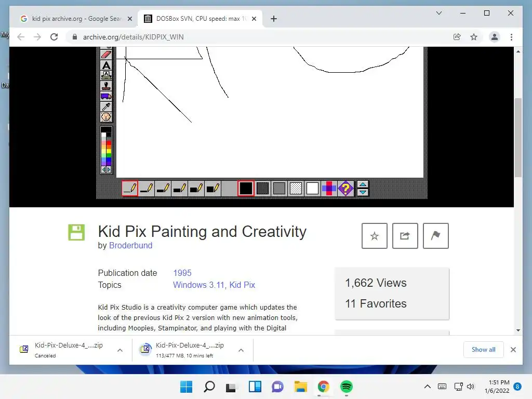Choose the white fill pattern
The width and height of the screenshot is (532, 399).
click(312, 188)
